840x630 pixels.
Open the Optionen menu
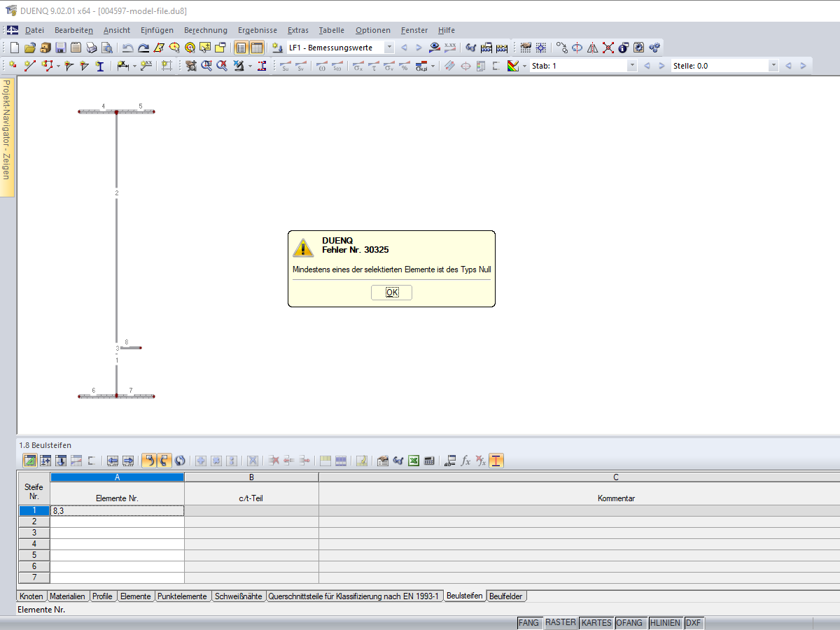tap(373, 30)
